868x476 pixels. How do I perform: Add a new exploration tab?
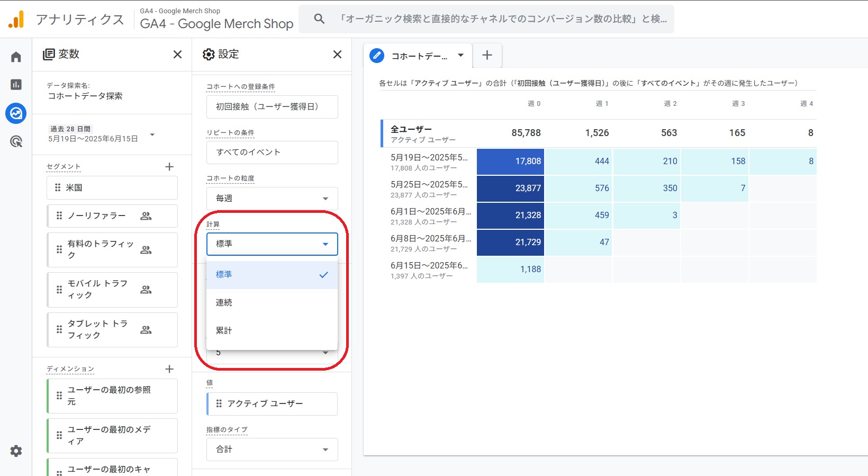pos(487,55)
